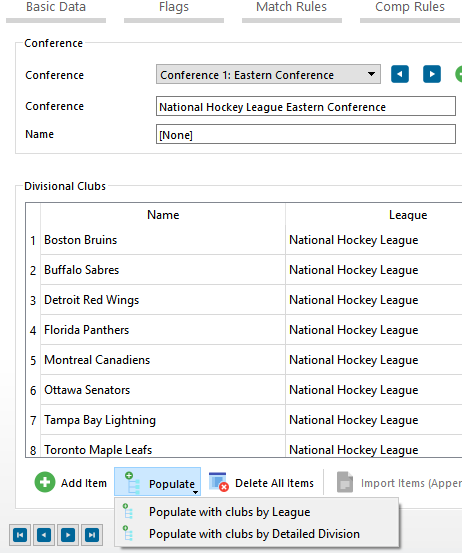Click the green plus Add Item icon

[x=45, y=482]
